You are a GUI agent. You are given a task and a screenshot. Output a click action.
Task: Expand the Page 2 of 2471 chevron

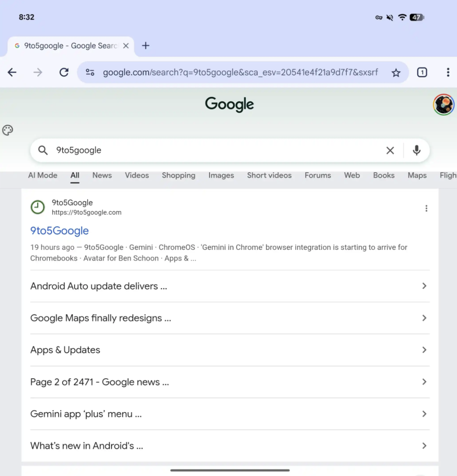coord(424,382)
